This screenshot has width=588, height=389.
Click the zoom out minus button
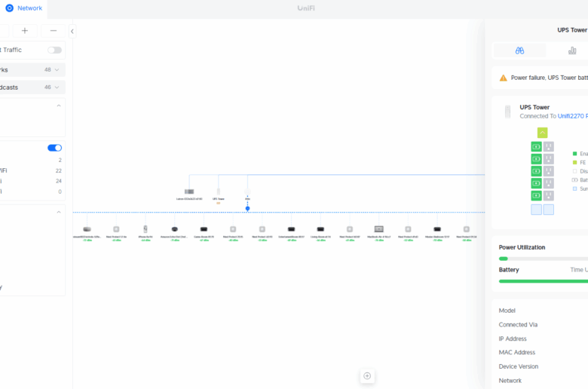53,31
